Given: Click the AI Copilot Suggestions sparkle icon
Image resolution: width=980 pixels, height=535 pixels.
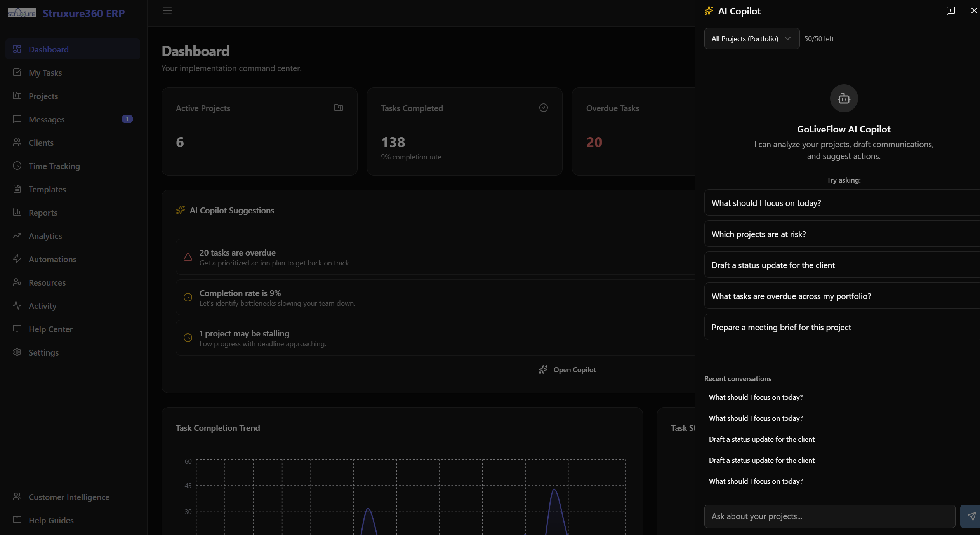Looking at the screenshot, I should coord(180,210).
